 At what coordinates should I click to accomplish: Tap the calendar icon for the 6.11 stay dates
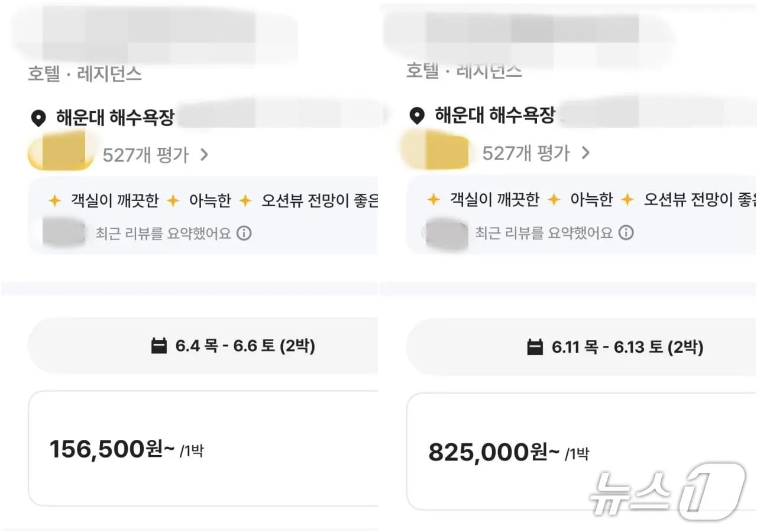[536, 347]
